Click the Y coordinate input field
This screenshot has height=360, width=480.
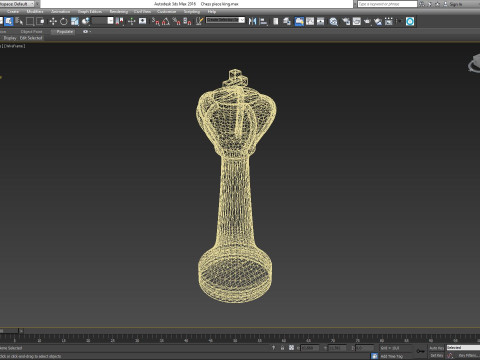click(x=337, y=348)
